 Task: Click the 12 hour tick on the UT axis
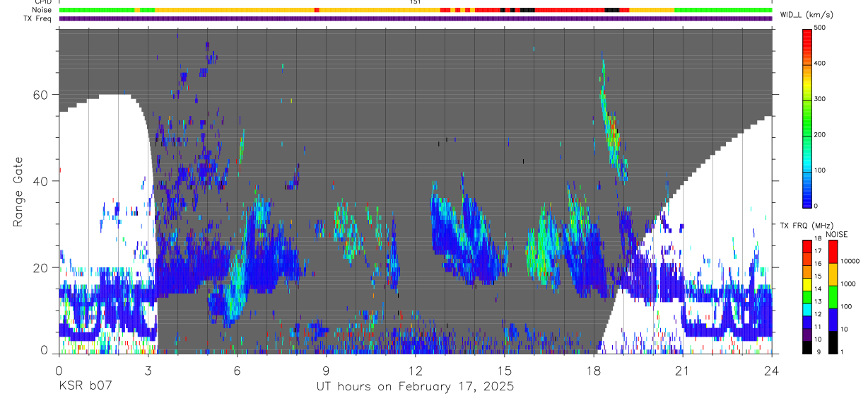(x=416, y=370)
